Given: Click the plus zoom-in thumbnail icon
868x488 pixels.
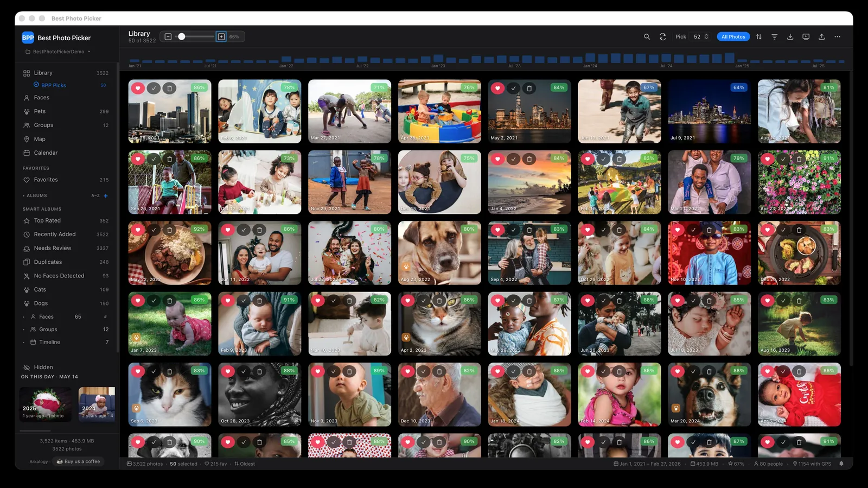Looking at the screenshot, I should (221, 37).
